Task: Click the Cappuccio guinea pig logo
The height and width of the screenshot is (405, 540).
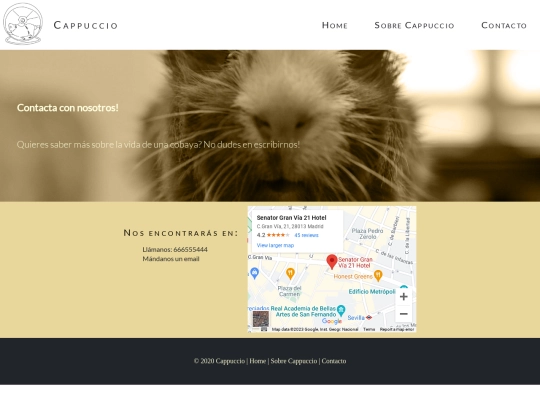Action: pyautogui.click(x=23, y=23)
